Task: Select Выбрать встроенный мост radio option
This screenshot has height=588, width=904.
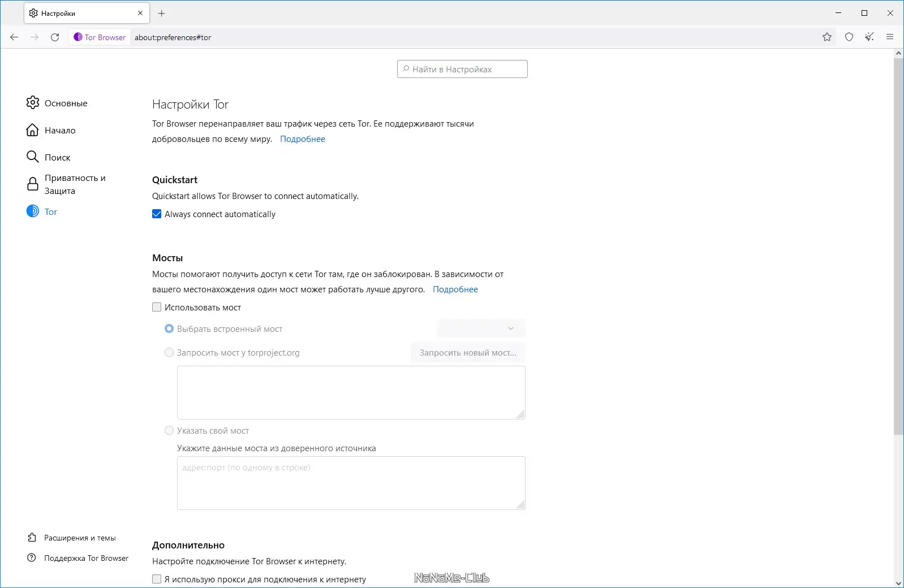Action: [x=169, y=328]
